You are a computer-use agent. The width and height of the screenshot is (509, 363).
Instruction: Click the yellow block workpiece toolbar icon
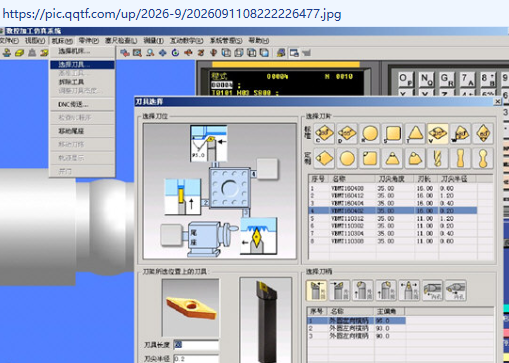[19, 53]
